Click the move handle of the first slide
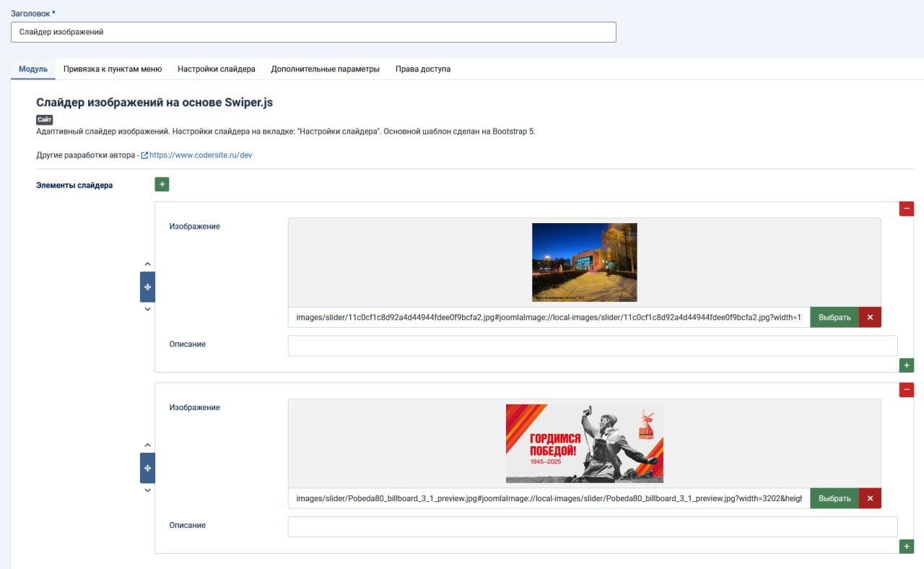Viewport: 924px width, 569px height. point(147,286)
